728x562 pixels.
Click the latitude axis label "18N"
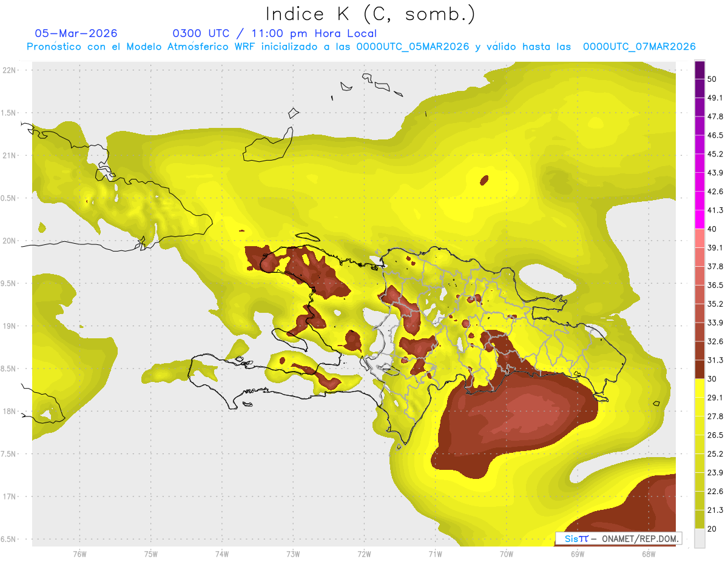[10, 412]
